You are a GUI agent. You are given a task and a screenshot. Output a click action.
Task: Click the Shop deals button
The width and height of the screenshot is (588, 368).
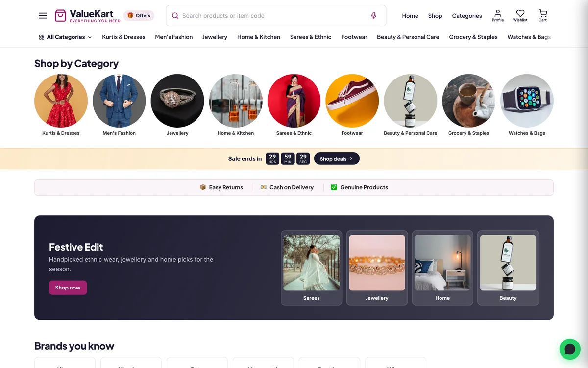click(337, 158)
